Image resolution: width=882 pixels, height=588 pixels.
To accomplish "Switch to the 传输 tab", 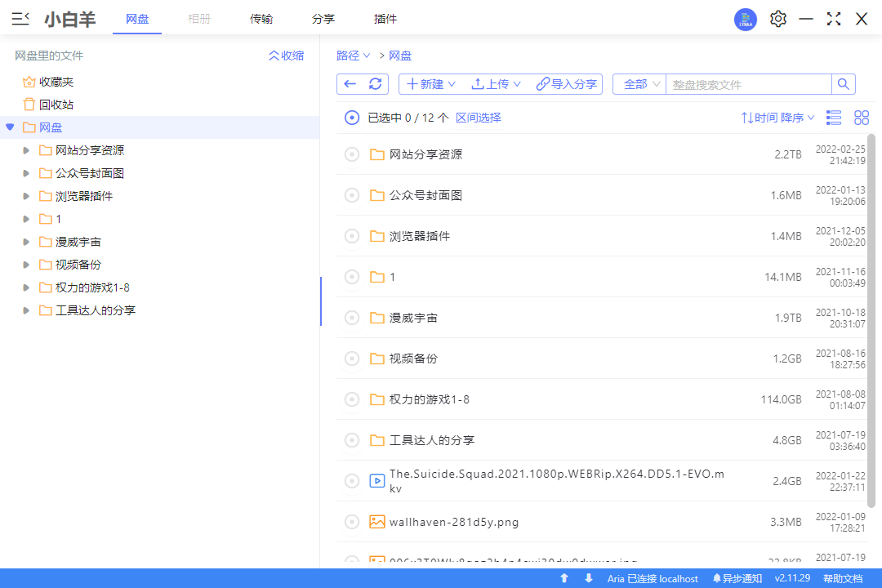I will pyautogui.click(x=261, y=19).
